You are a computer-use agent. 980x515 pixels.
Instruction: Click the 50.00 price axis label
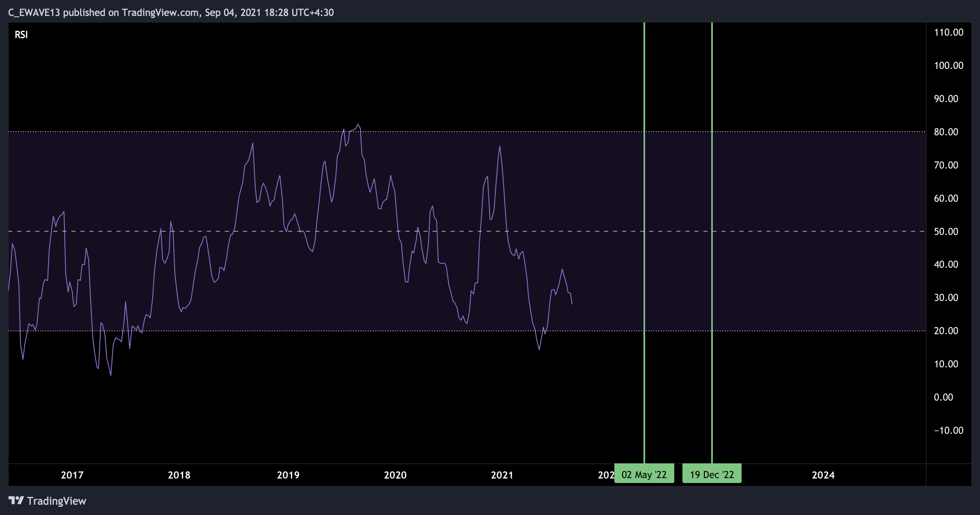[946, 231]
